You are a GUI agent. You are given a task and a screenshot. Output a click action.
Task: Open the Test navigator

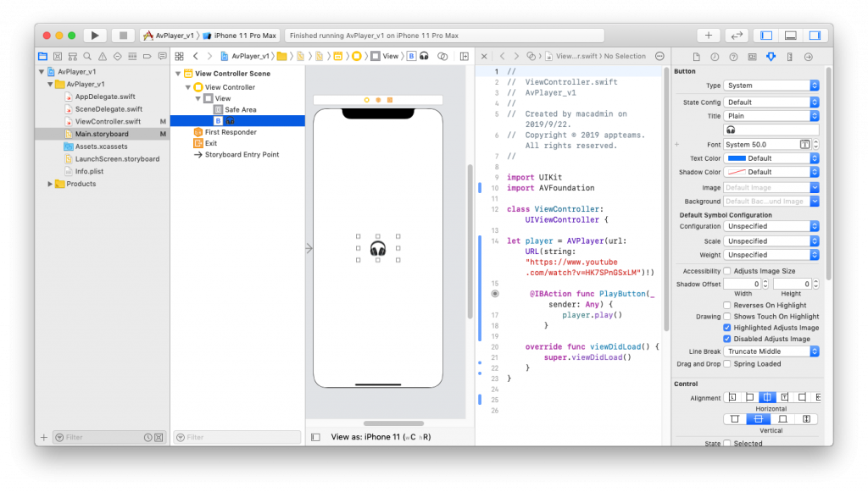(117, 57)
